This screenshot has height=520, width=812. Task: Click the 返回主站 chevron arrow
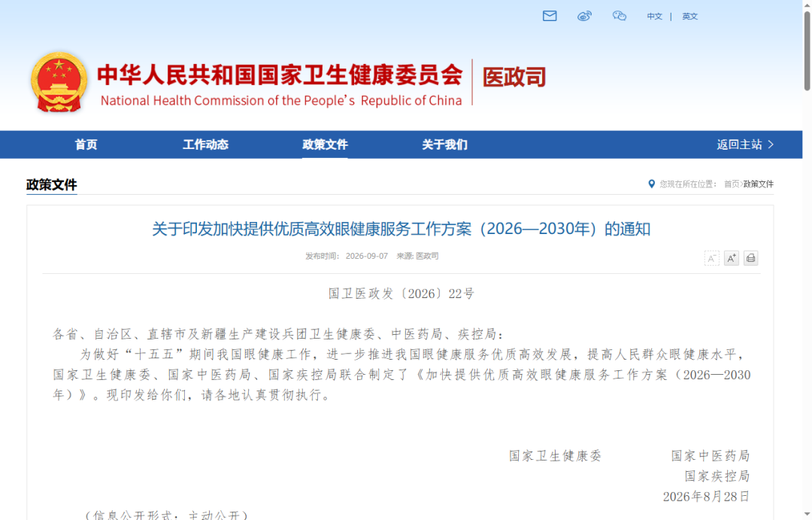(771, 144)
